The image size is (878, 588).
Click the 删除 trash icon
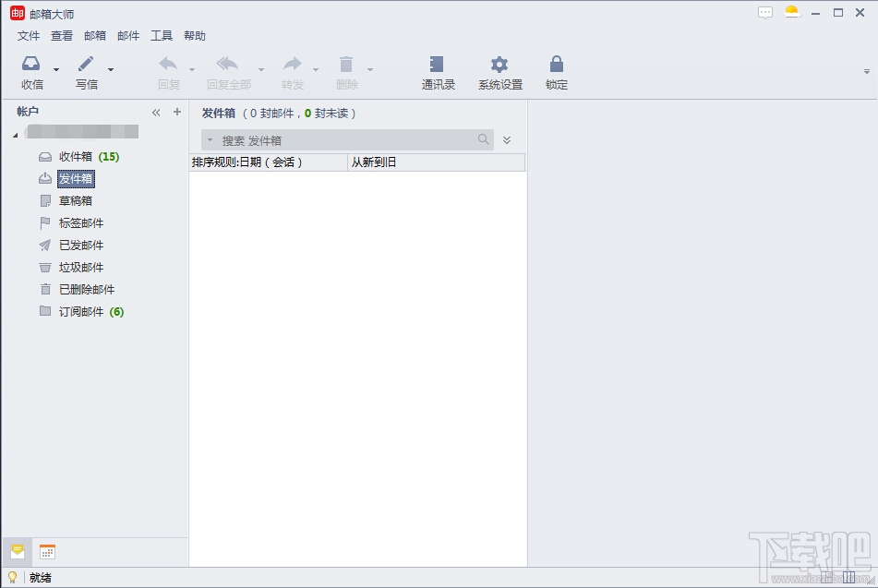tap(346, 64)
